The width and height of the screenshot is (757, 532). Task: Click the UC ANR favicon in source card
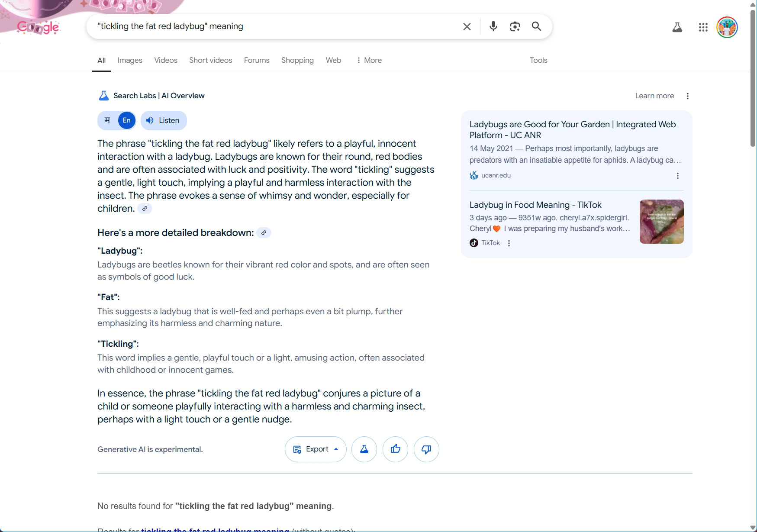coord(474,175)
